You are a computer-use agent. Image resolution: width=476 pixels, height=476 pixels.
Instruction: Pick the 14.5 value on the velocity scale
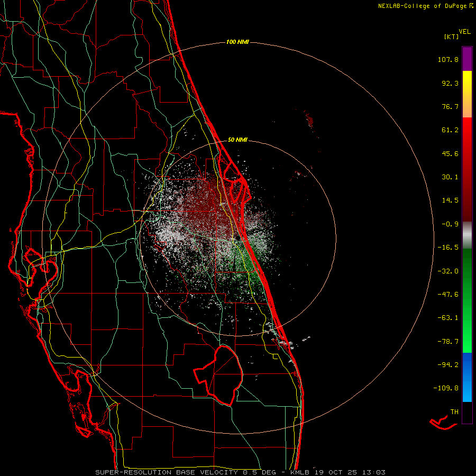(x=450, y=200)
